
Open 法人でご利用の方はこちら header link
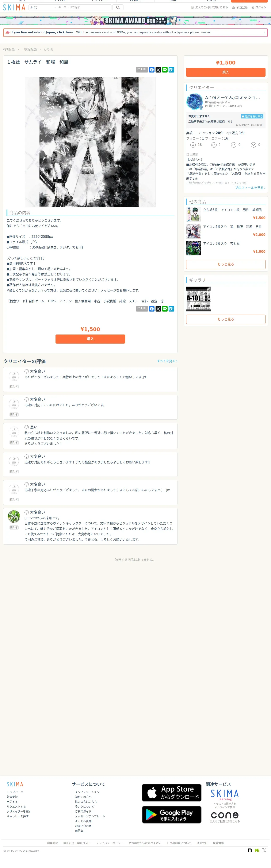[x=209, y=7]
